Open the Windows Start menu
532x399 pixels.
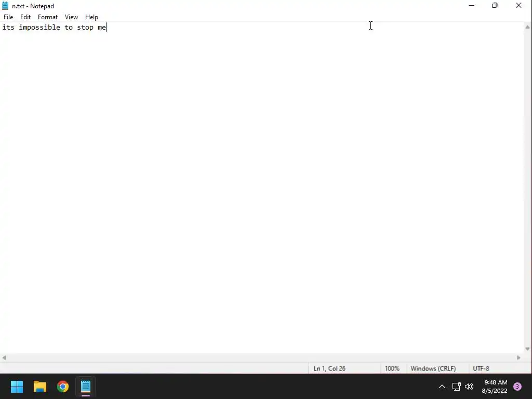click(x=17, y=387)
